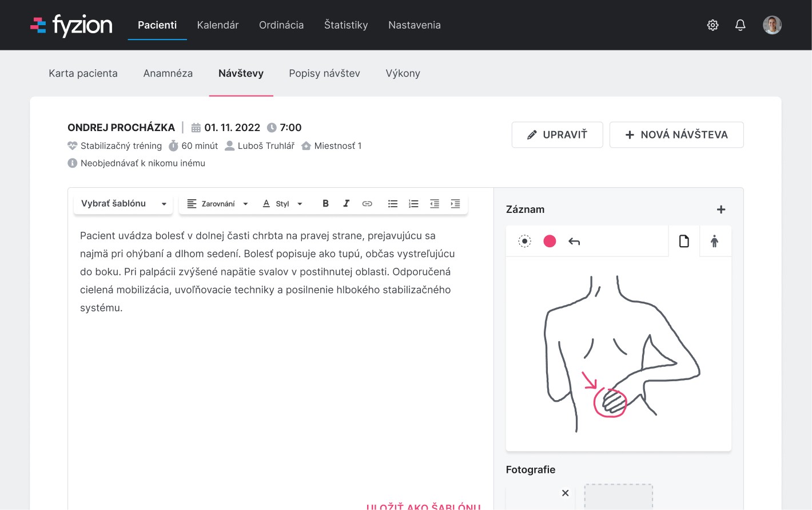Viewport: 812px width, 510px height.
Task: Toggle bold formatting
Action: coord(325,204)
